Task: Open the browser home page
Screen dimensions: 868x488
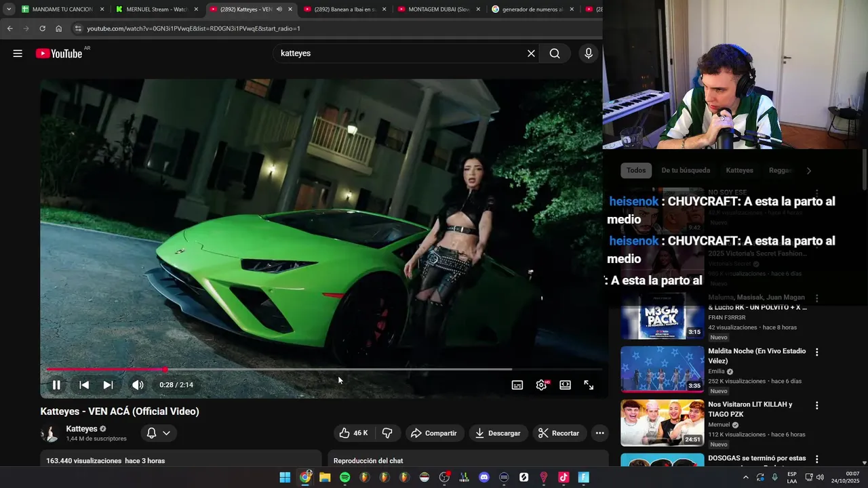Action: (58, 28)
